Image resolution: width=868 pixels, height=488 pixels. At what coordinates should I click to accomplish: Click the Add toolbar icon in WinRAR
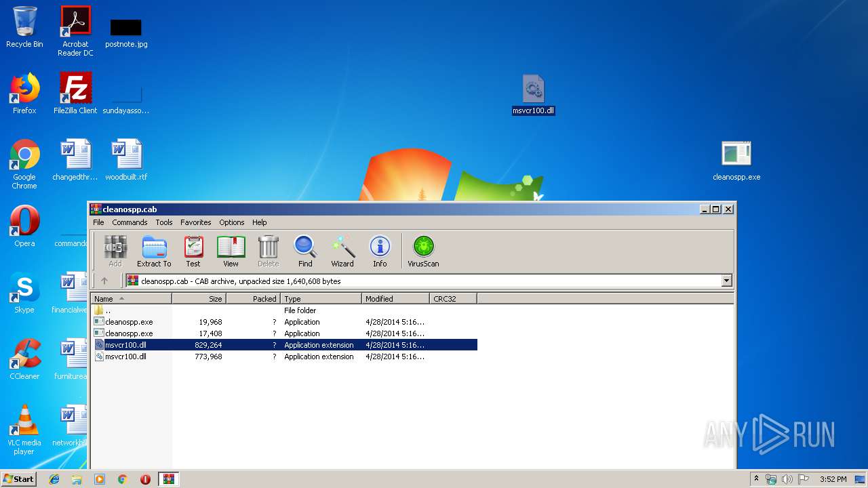[x=115, y=251]
